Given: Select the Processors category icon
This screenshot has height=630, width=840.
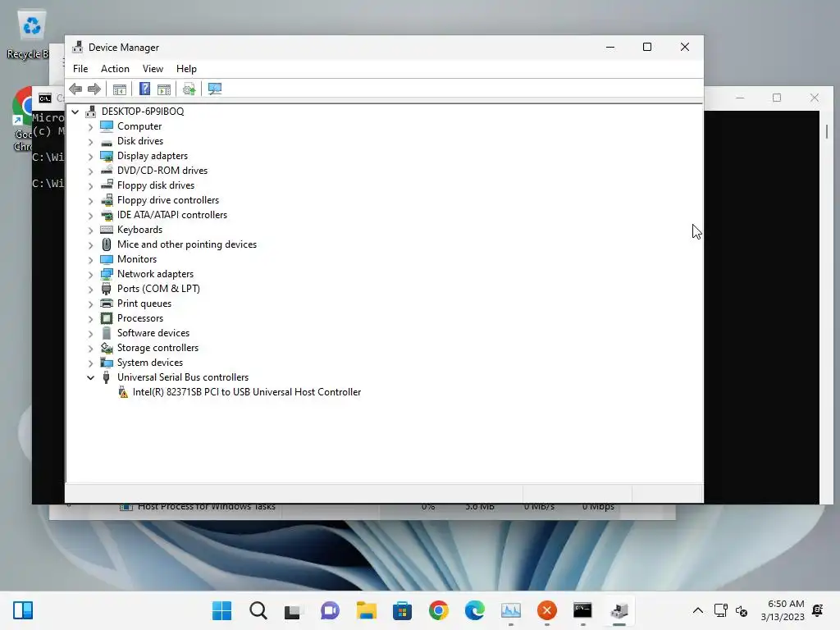Looking at the screenshot, I should [x=107, y=318].
